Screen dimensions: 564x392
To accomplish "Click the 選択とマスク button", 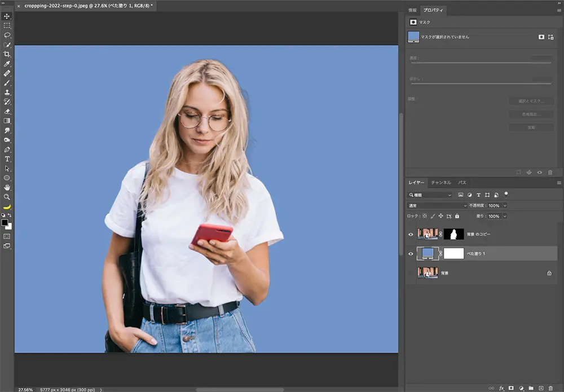I will tap(531, 101).
